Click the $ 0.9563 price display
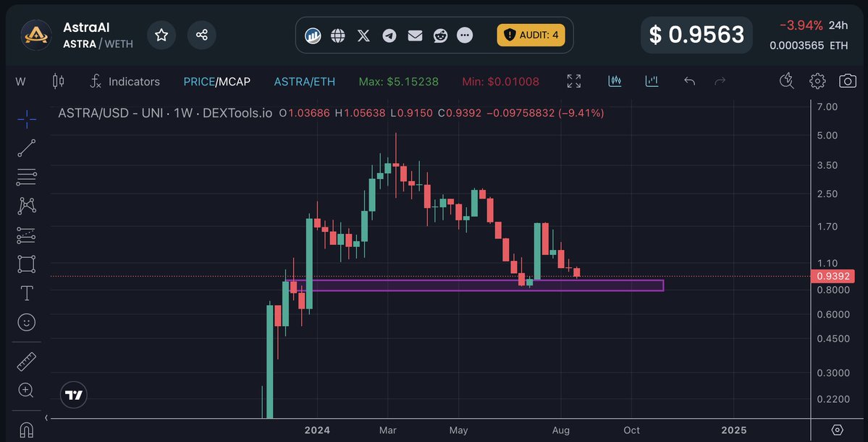Image resolution: width=868 pixels, height=442 pixels. click(696, 35)
